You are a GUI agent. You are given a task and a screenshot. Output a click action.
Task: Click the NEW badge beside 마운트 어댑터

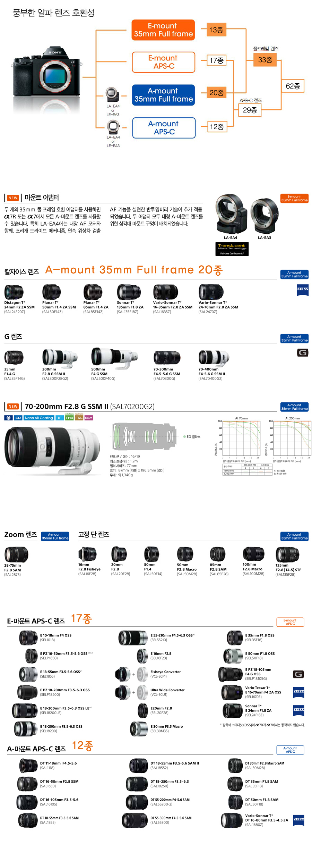click(x=13, y=198)
